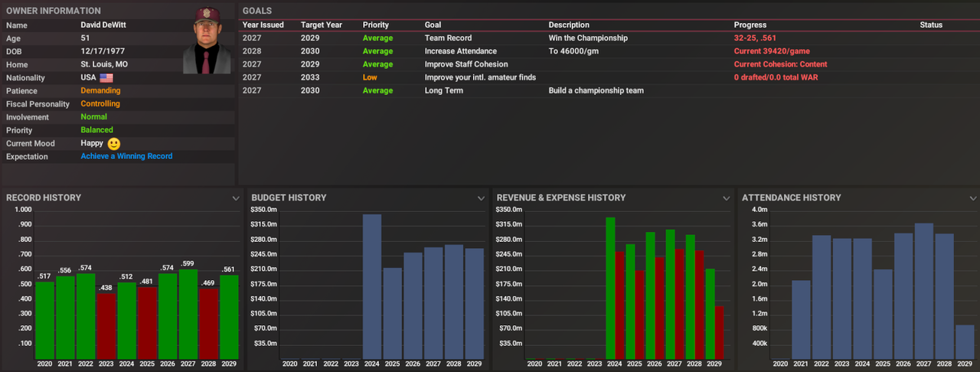Click the 2027 bar in Attendance History
Viewport: 980px width, 372px height.
[923, 291]
